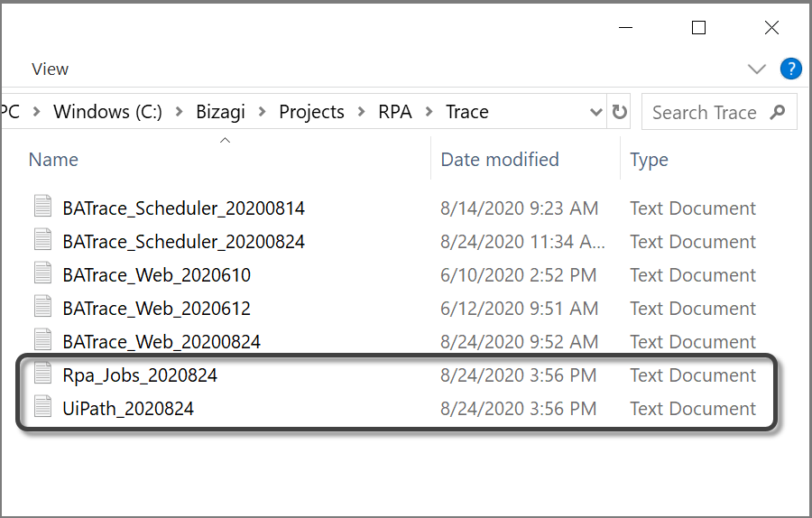Click the Text Document type for UiPath_2020824

(x=693, y=409)
